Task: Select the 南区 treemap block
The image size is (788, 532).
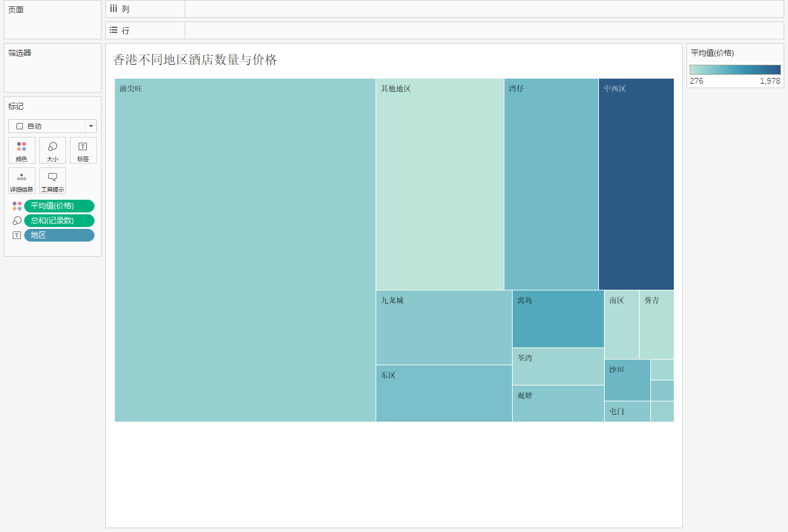Action: 622,325
